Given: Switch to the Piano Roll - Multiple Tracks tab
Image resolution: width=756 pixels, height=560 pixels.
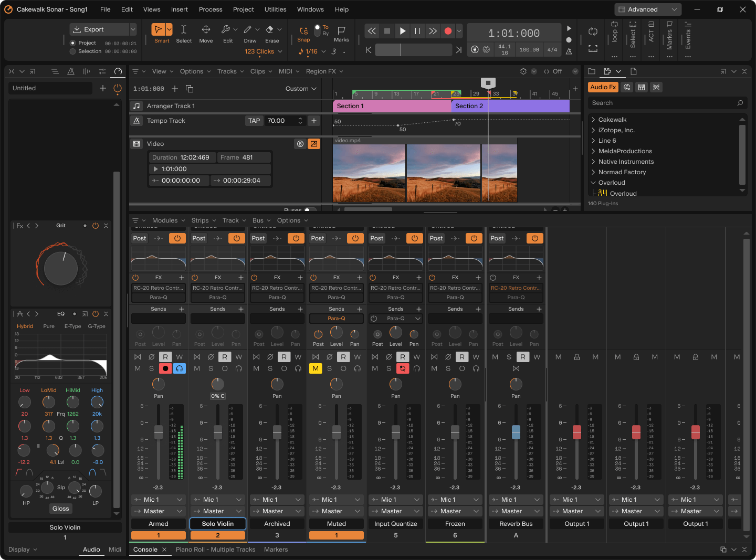Looking at the screenshot, I should [215, 549].
